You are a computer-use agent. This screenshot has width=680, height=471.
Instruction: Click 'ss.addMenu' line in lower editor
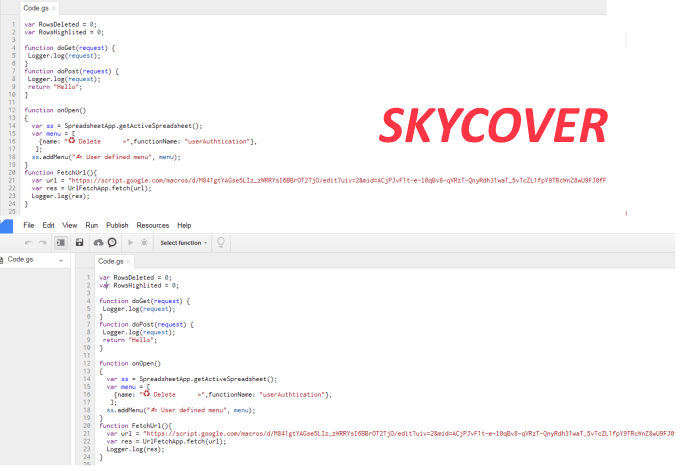[181, 410]
